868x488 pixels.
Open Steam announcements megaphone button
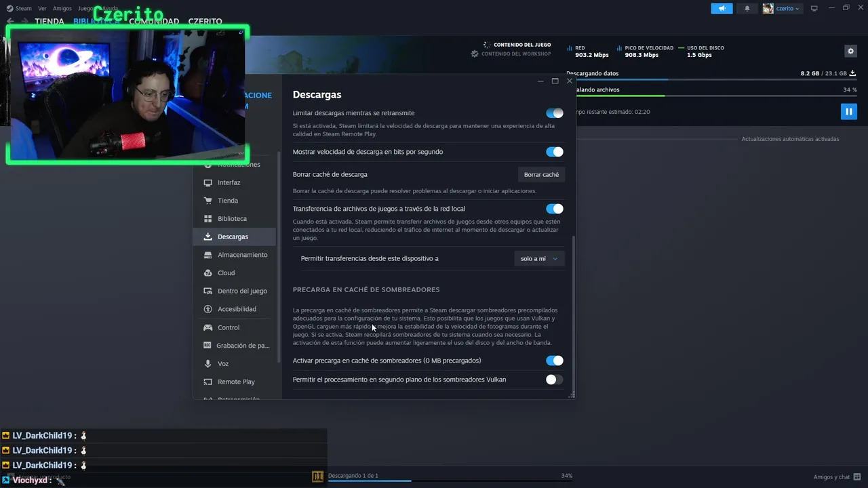click(x=722, y=8)
